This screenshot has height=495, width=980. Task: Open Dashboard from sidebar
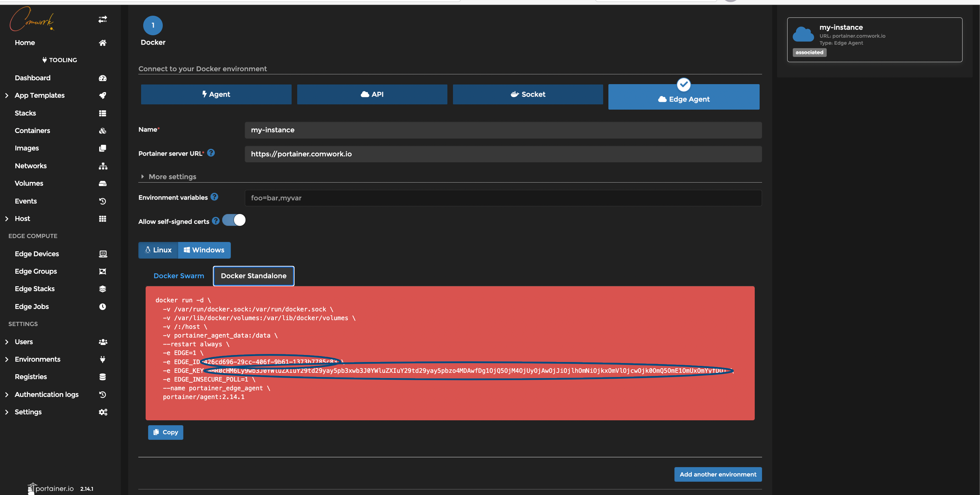tap(33, 78)
